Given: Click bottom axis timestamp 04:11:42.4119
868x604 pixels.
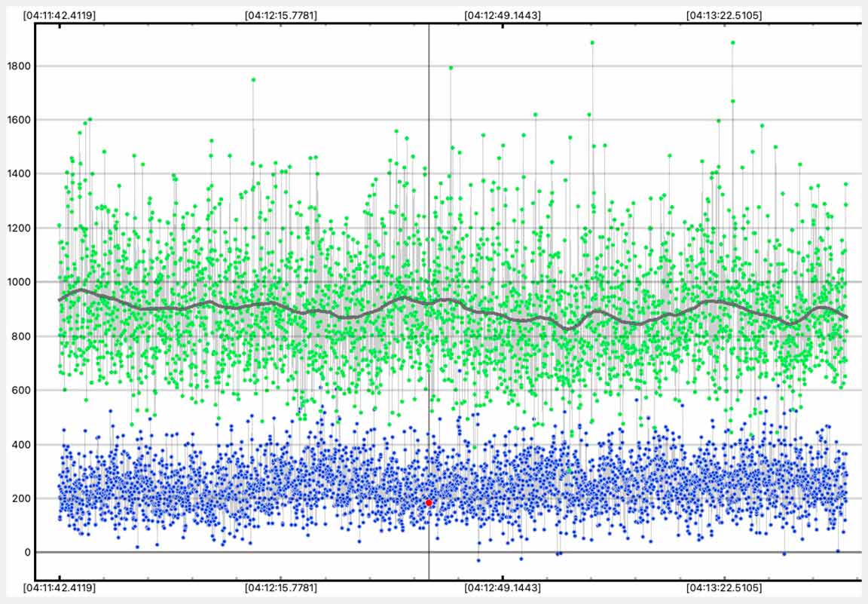Looking at the screenshot, I should (60, 587).
